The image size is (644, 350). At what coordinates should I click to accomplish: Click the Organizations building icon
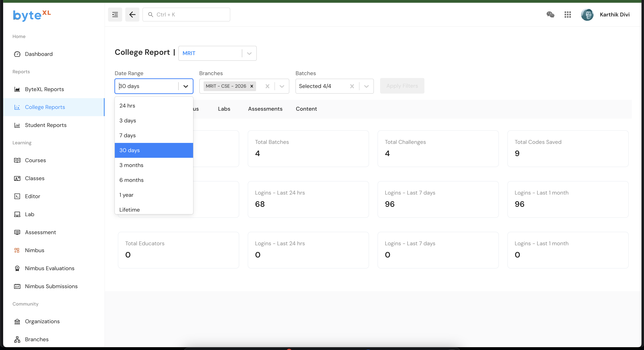pos(17,322)
